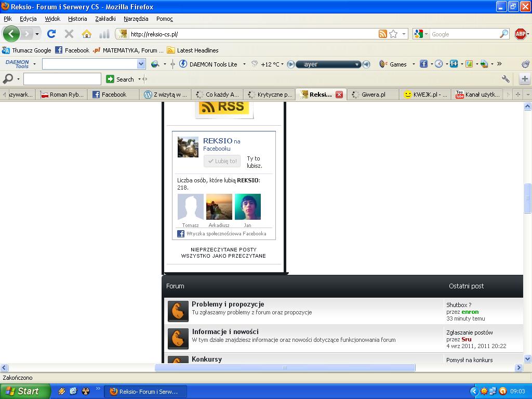The width and height of the screenshot is (532, 399).
Task: Click the horizontal scrollbar thumb
Action: tap(285, 367)
